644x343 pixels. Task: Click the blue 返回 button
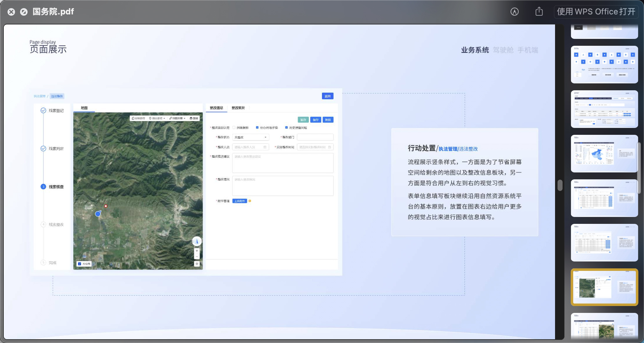click(x=328, y=96)
